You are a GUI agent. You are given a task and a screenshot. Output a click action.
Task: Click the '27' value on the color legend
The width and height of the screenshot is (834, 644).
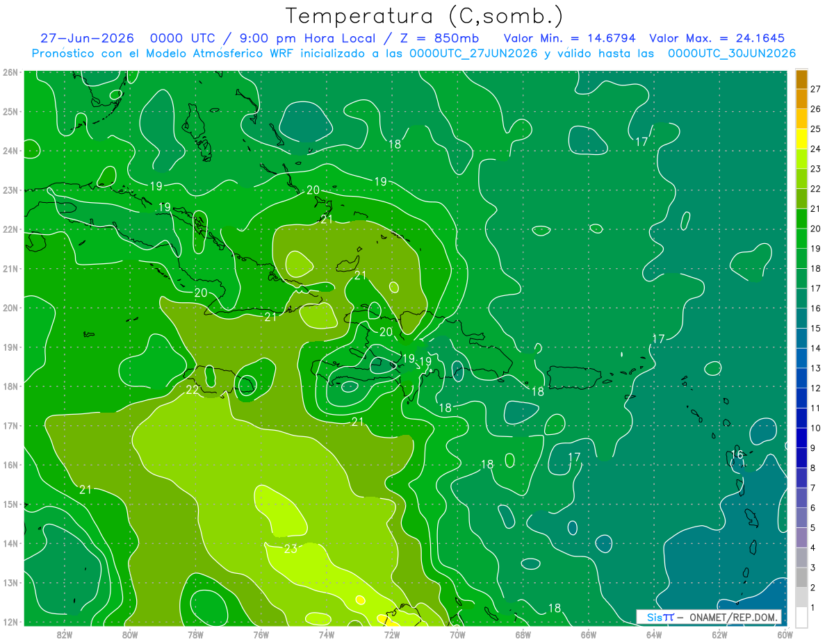point(816,88)
